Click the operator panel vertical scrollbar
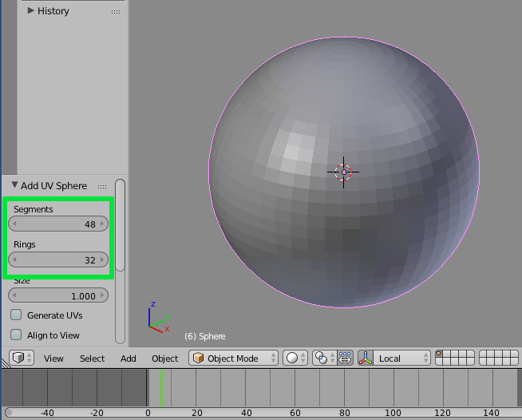Screen dimensions: 522x420 tap(121, 225)
